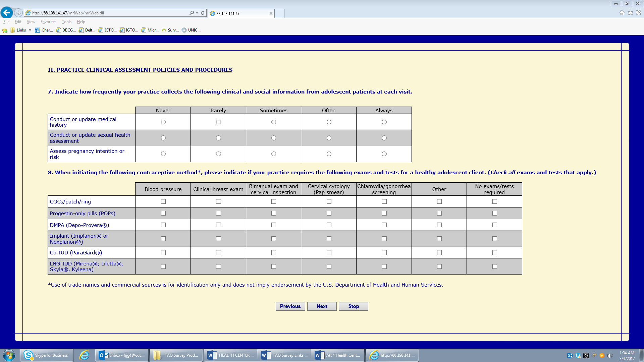
Task: Open the Tools menu
Action: 66,22
